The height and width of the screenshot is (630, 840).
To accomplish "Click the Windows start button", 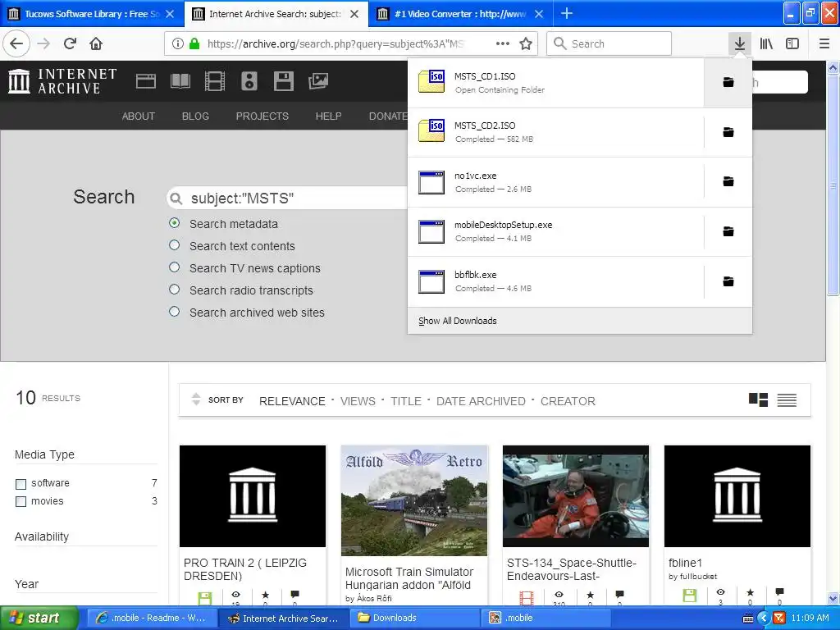I will click(x=39, y=618).
